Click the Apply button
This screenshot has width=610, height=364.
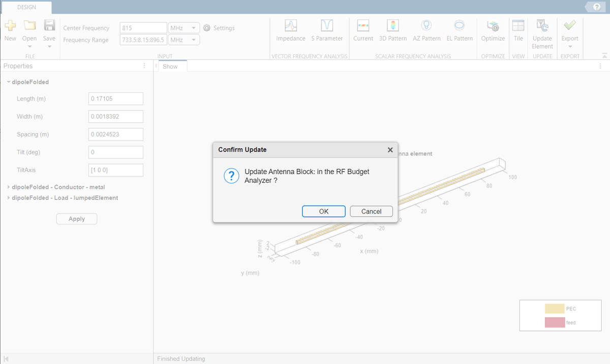pos(76,219)
